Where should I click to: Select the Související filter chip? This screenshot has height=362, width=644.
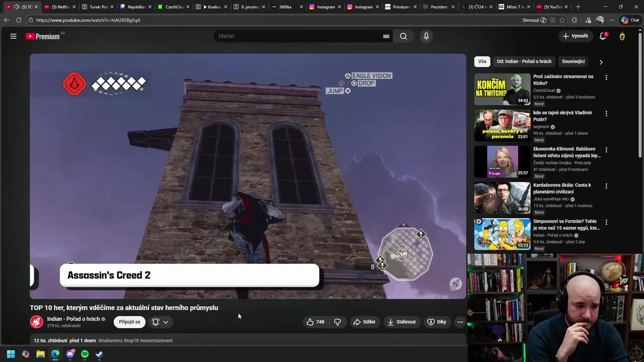click(573, 61)
